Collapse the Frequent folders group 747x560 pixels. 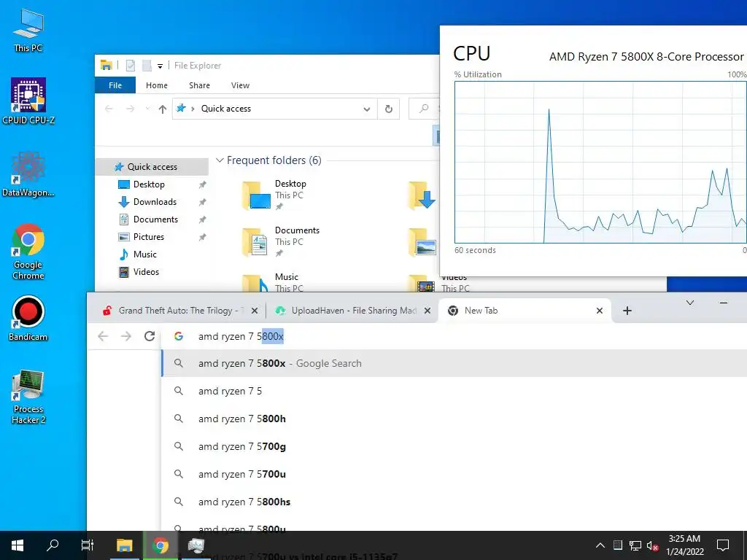click(220, 160)
